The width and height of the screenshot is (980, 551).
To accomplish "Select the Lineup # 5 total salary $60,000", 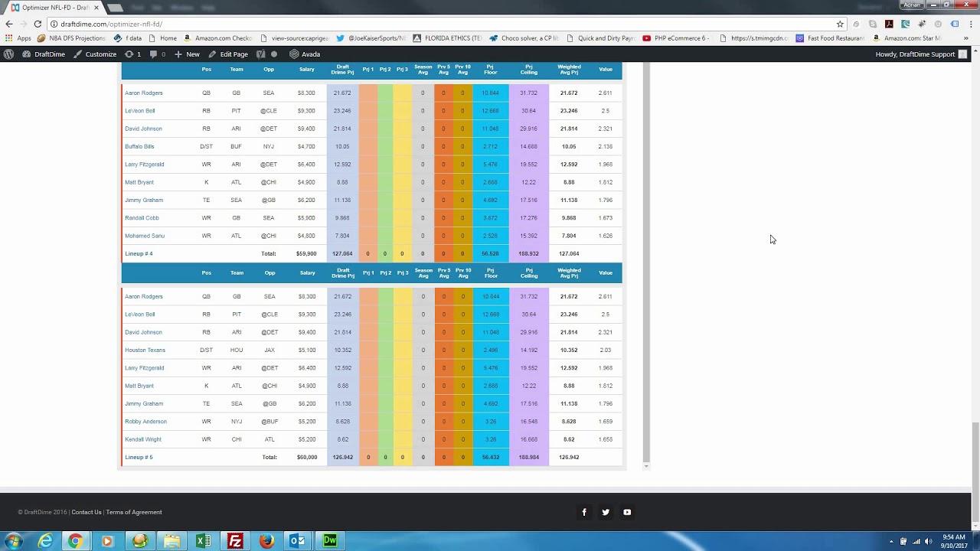I will 307,457.
